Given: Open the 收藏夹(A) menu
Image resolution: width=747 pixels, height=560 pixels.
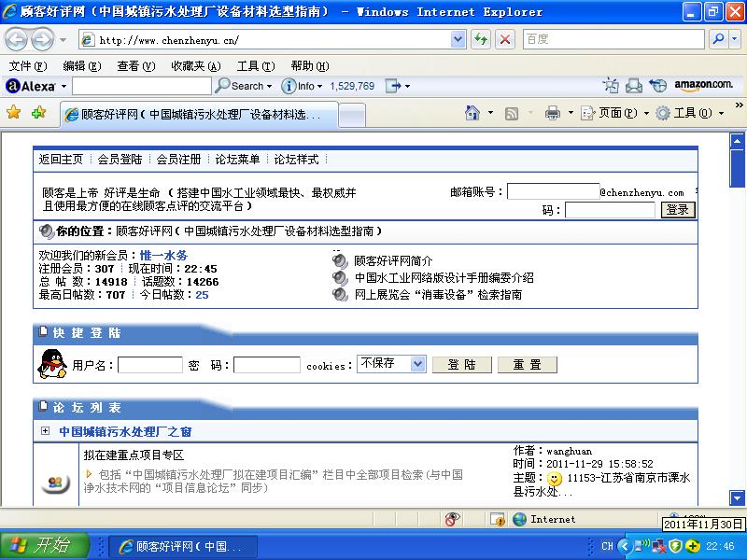Looking at the screenshot, I should pos(196,65).
